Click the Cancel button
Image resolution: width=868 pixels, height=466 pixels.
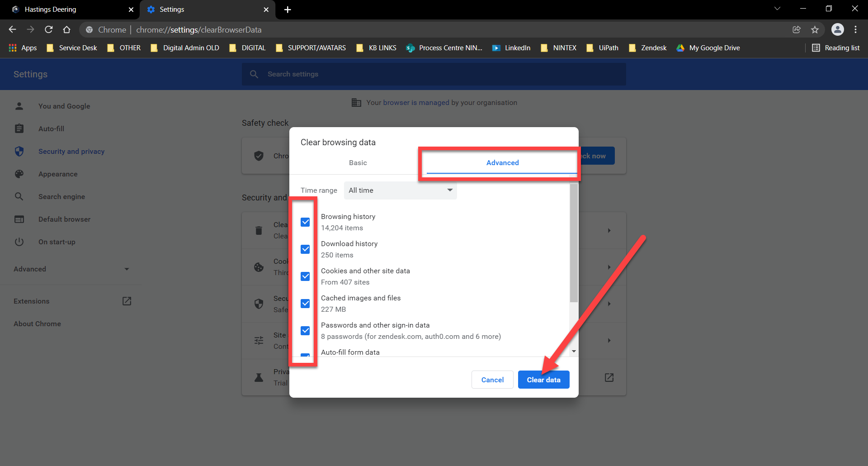(x=492, y=380)
